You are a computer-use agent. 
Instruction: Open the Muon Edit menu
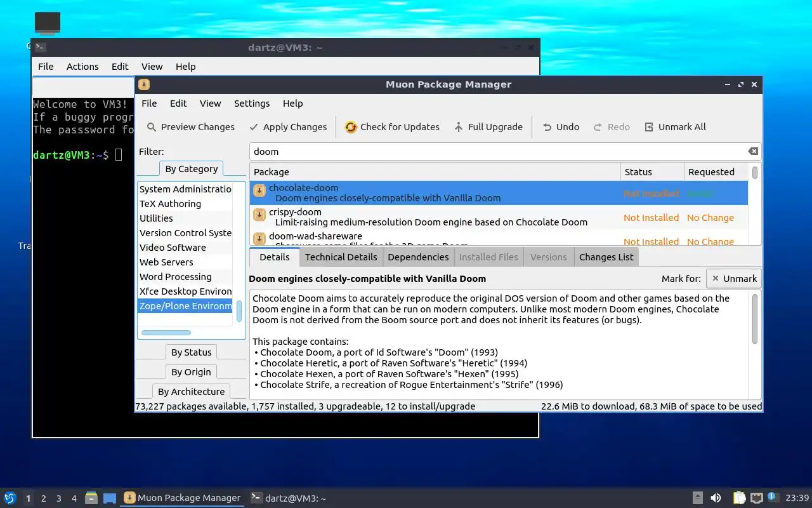click(x=178, y=104)
